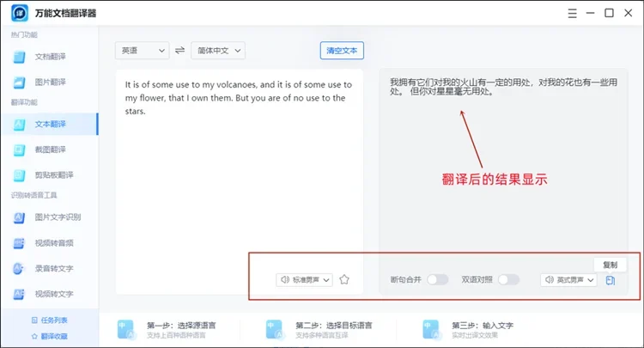Click the 识别转语音工具 section label
Image resolution: width=644 pixels, height=348 pixels.
pos(33,195)
